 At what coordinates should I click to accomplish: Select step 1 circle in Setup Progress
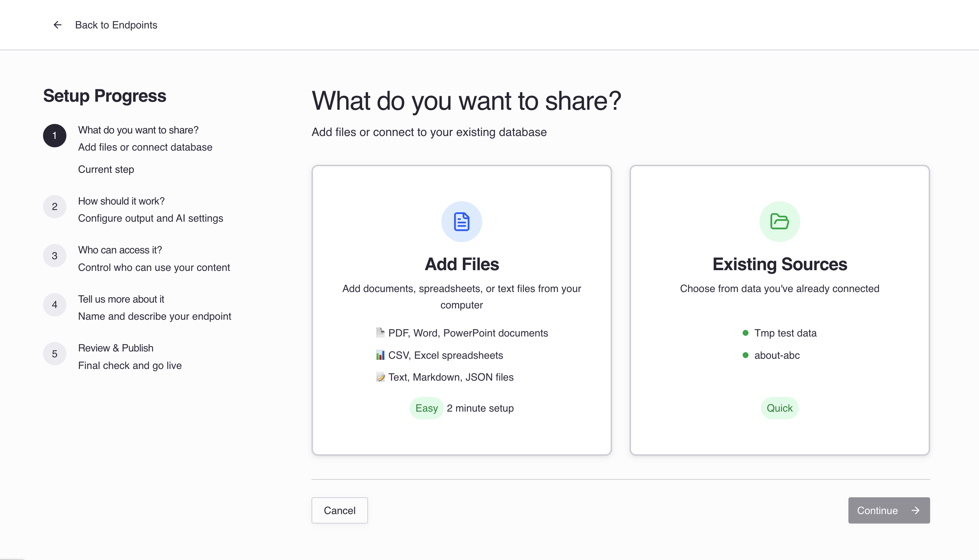pyautogui.click(x=55, y=135)
